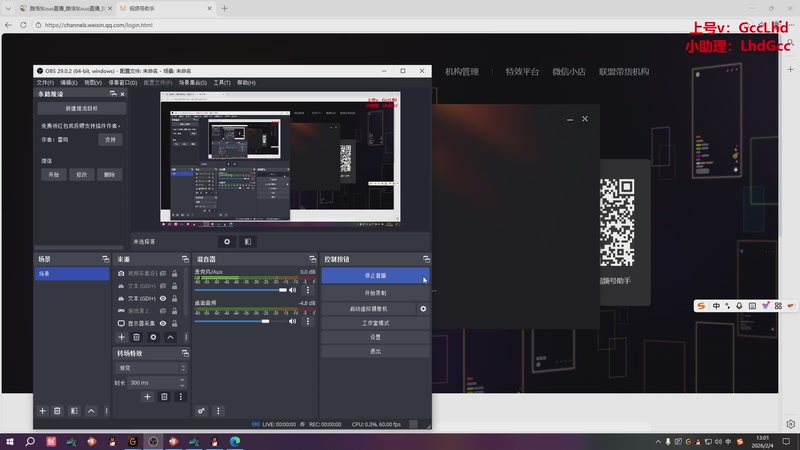Open the 视图(V) menu
Viewport: 800px width, 450px height.
pyautogui.click(x=93, y=83)
